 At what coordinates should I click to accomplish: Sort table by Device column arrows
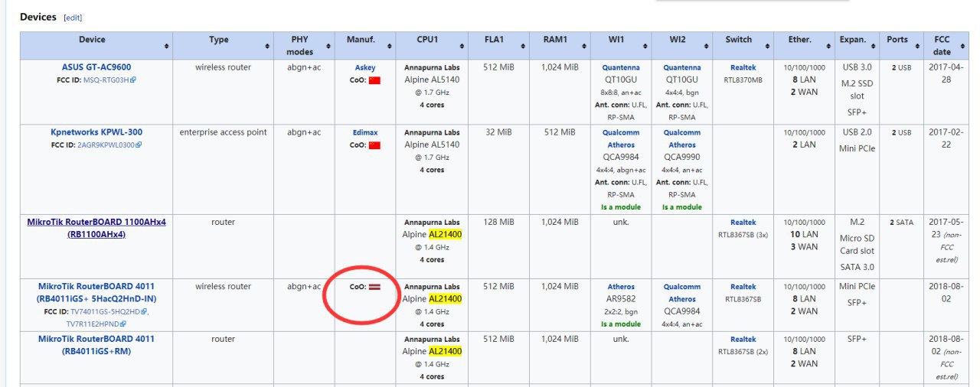coord(167,47)
